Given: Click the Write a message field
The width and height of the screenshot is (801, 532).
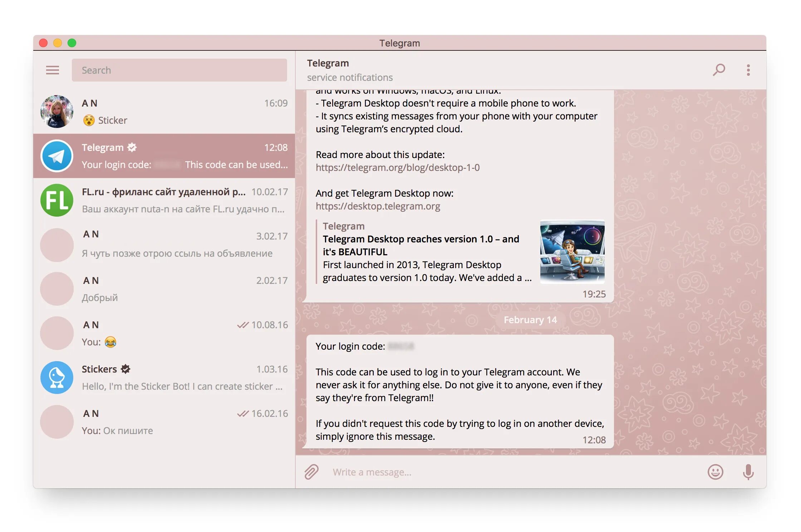Looking at the screenshot, I should [515, 472].
